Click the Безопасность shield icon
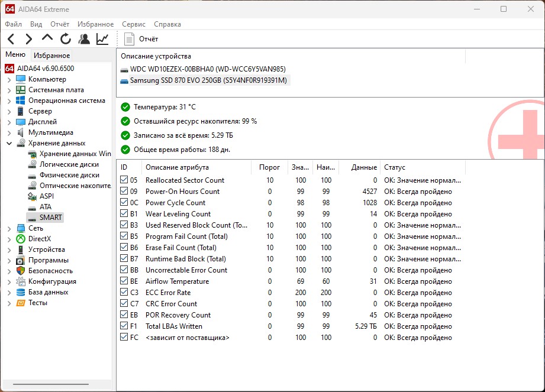This screenshot has width=545, height=392. tap(21, 271)
